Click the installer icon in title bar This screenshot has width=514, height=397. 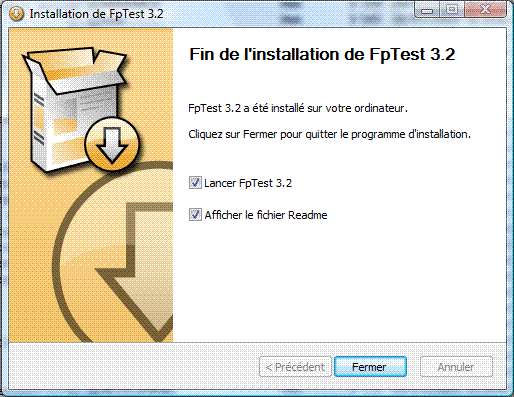(16, 14)
